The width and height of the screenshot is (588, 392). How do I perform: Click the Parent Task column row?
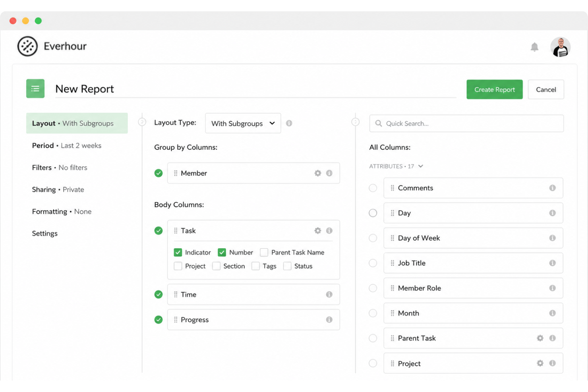coord(473,338)
